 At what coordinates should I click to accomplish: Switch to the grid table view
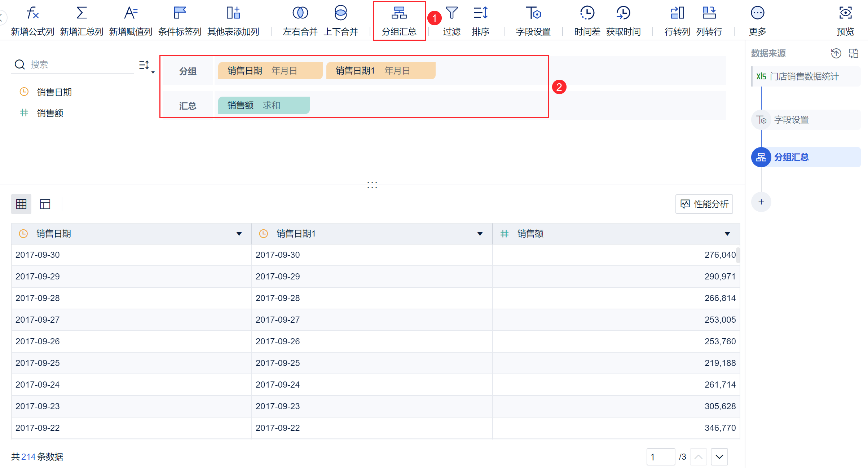tap(21, 204)
